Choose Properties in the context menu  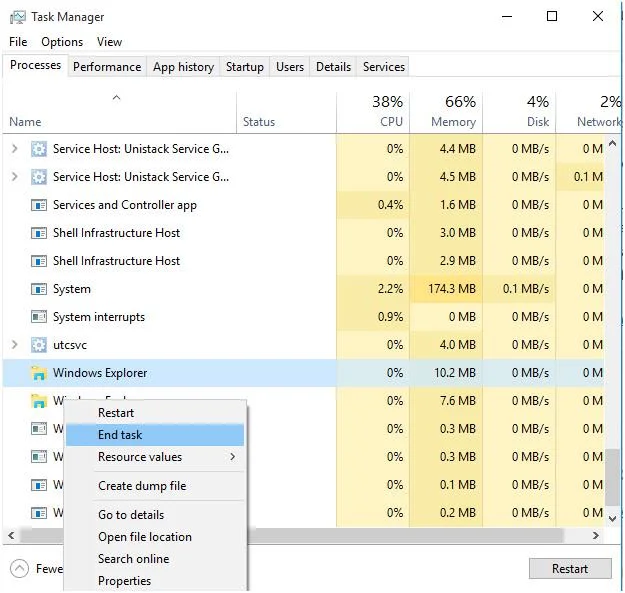[155, 581]
